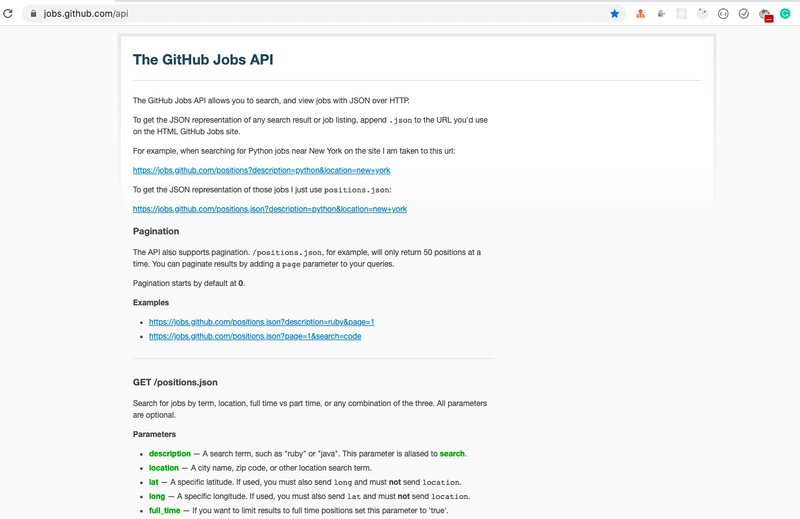Open the circled checkmark extension icon

pos(744,14)
